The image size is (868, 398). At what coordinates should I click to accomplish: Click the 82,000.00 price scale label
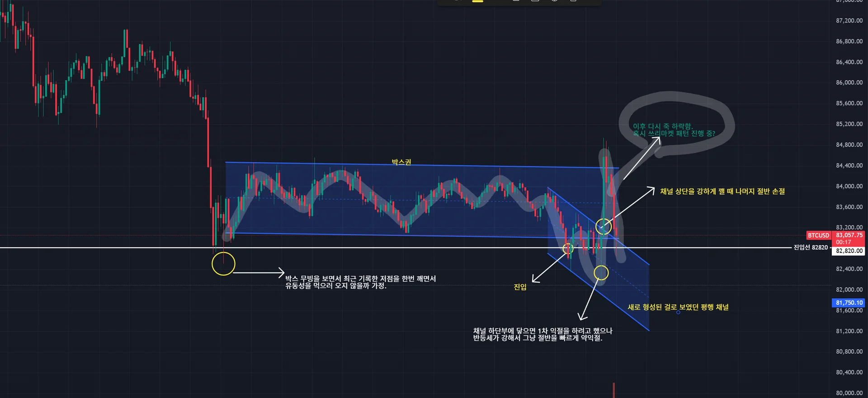click(x=849, y=290)
